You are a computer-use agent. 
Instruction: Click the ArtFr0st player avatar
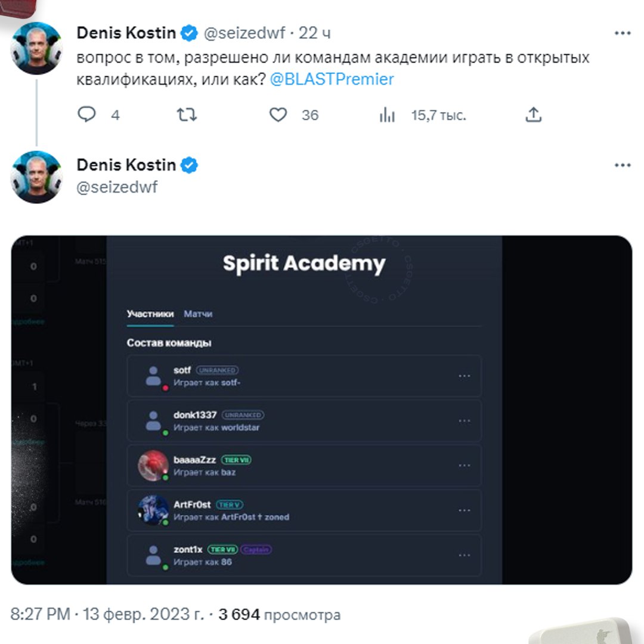[153, 510]
